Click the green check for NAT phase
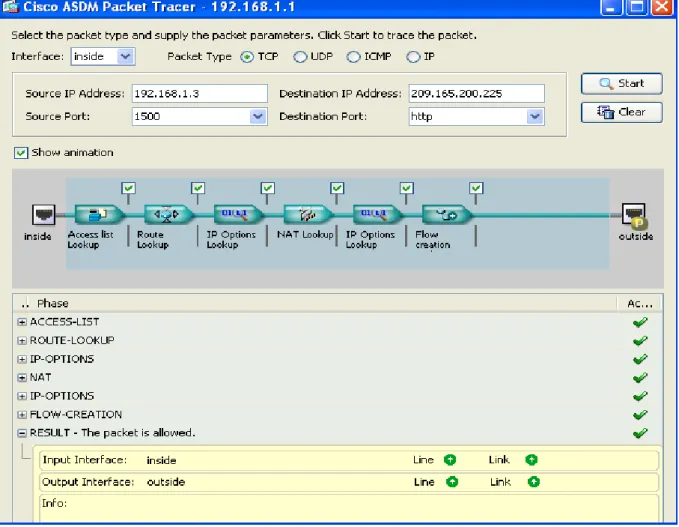Image resolution: width=679 pixels, height=527 pixels. coord(640,378)
